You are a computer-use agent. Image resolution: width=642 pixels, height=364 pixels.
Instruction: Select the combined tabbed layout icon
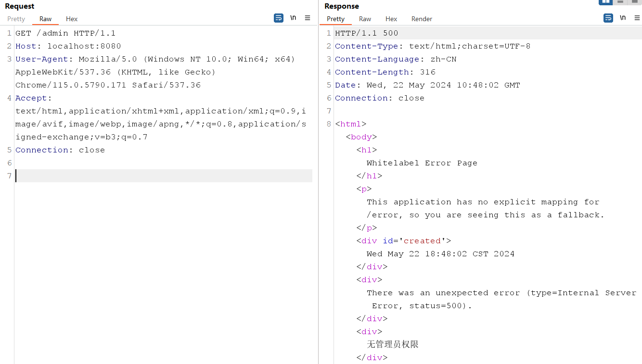[635, 2]
